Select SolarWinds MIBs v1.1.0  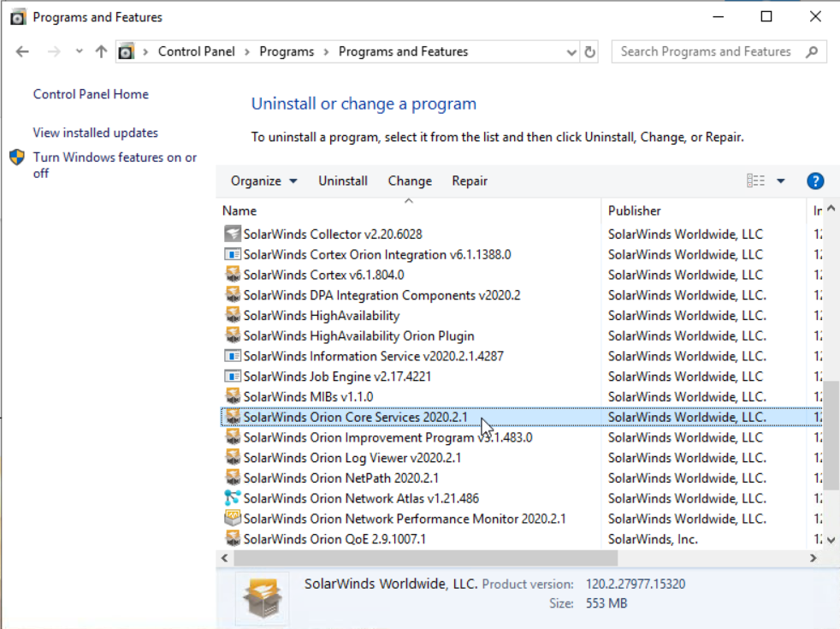point(308,397)
